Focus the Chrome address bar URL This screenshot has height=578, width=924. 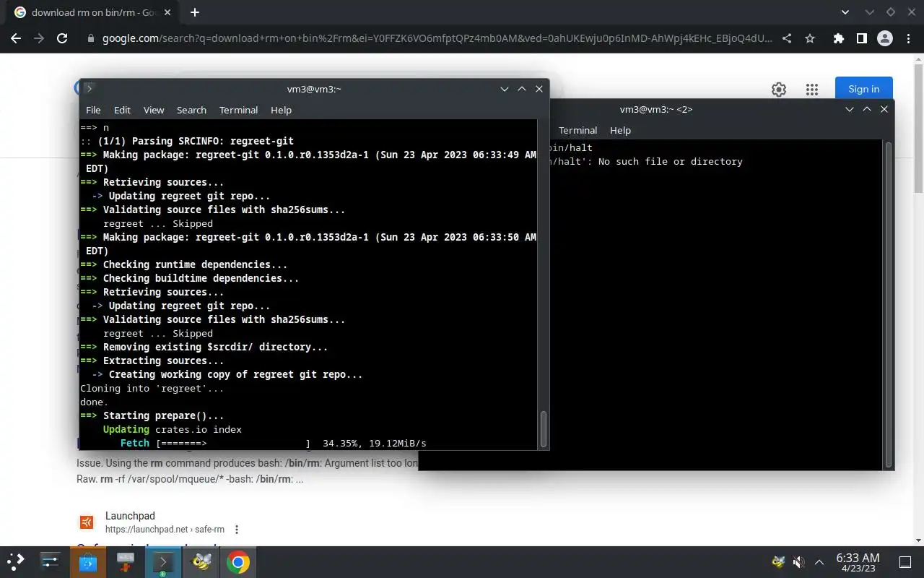pos(437,39)
